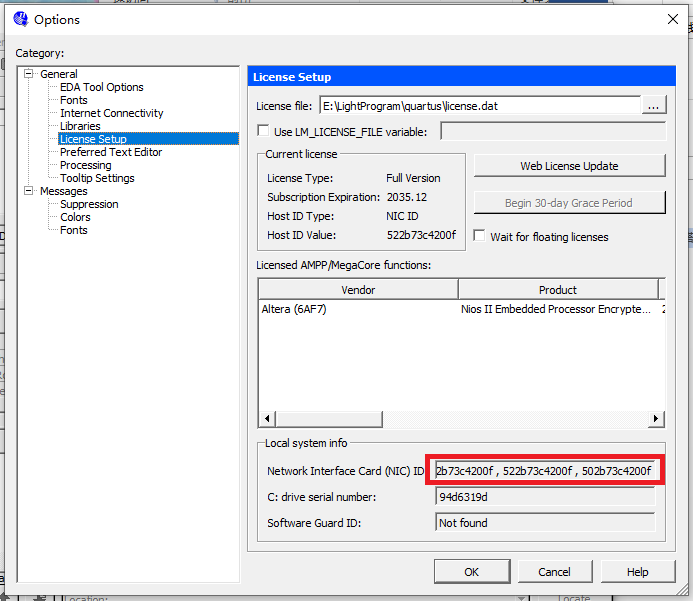Collapse the Messages tree category
Viewport: 693px width, 601px height.
coord(30,191)
